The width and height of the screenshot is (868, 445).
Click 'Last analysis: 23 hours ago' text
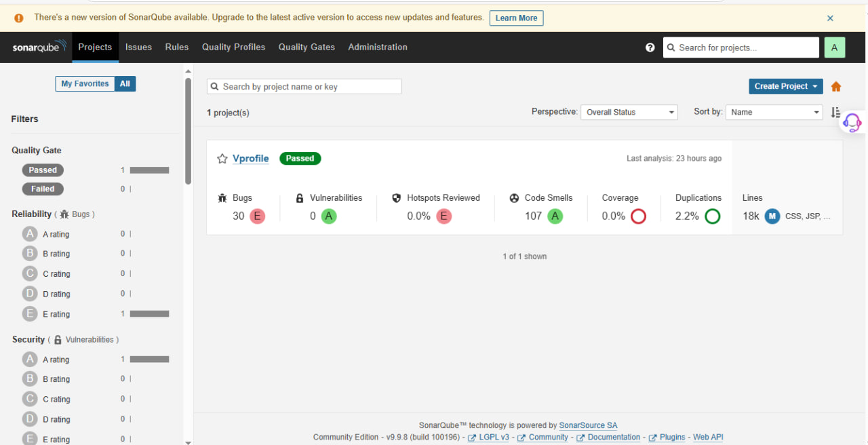tap(674, 159)
